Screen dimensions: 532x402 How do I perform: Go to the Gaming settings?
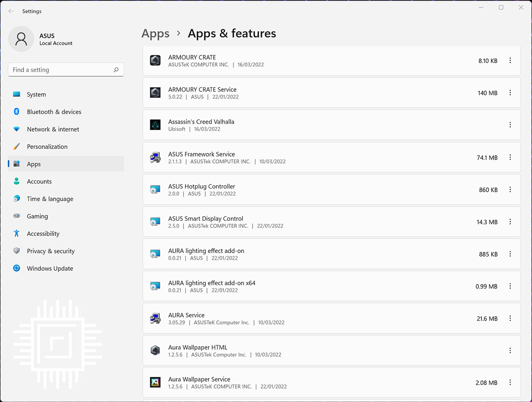(66, 216)
